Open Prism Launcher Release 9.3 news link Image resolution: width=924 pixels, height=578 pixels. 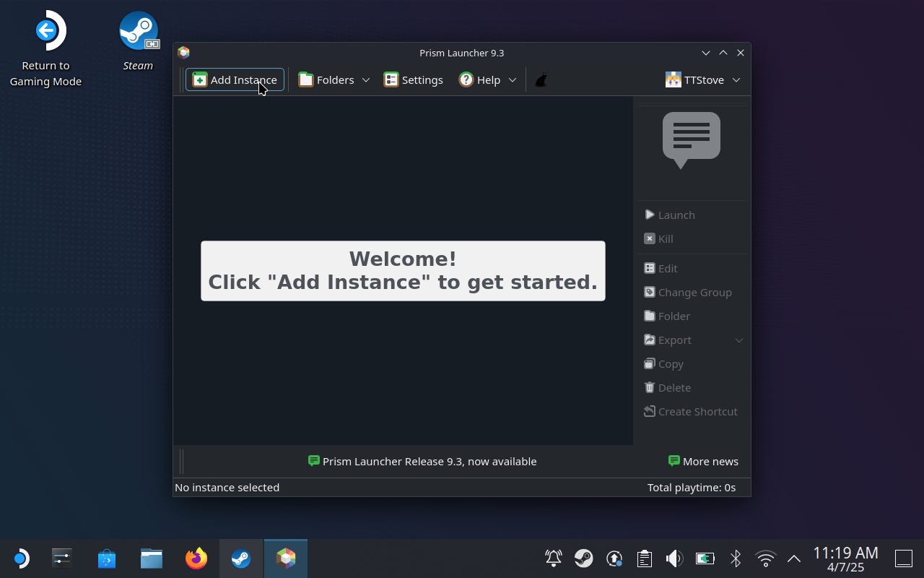click(422, 461)
